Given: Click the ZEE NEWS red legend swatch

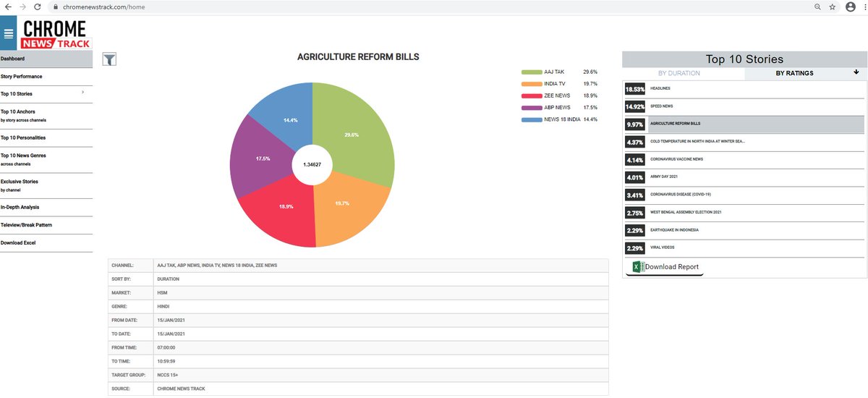Looking at the screenshot, I should click(x=532, y=96).
